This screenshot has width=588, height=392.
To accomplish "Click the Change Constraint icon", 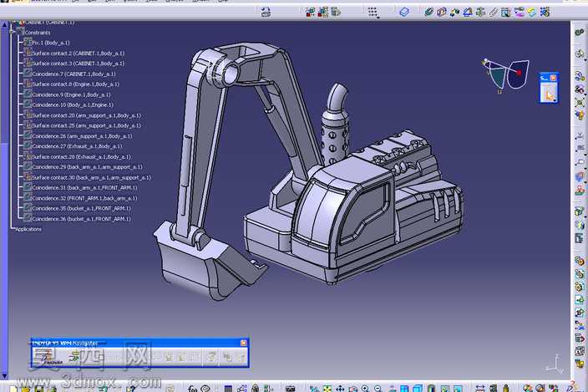I will coord(532,12).
